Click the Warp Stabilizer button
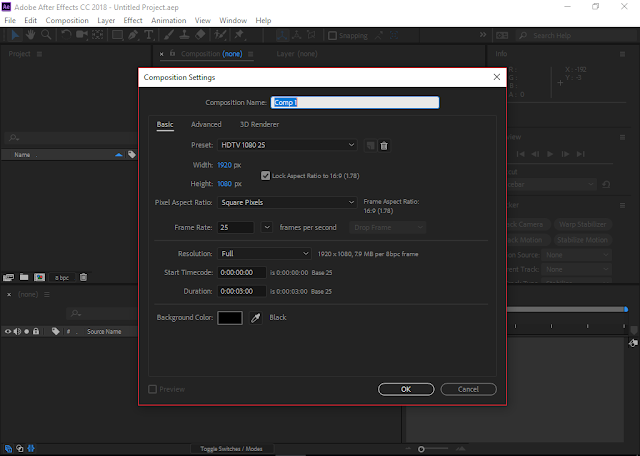Image resolution: width=640 pixels, height=456 pixels. click(x=582, y=225)
